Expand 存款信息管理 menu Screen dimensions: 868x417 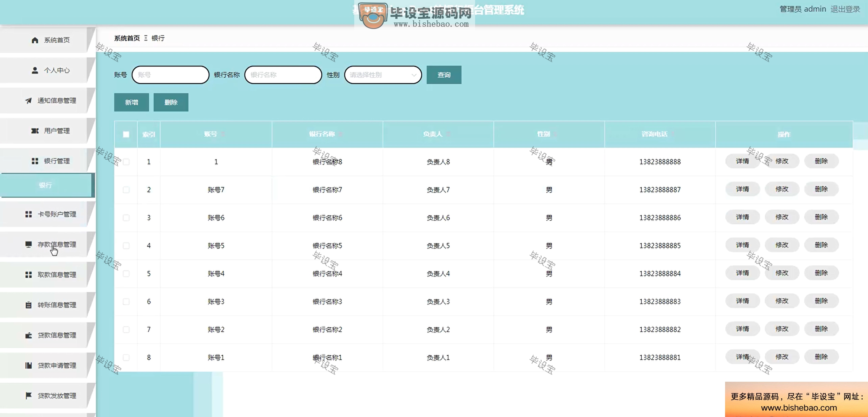tap(47, 244)
